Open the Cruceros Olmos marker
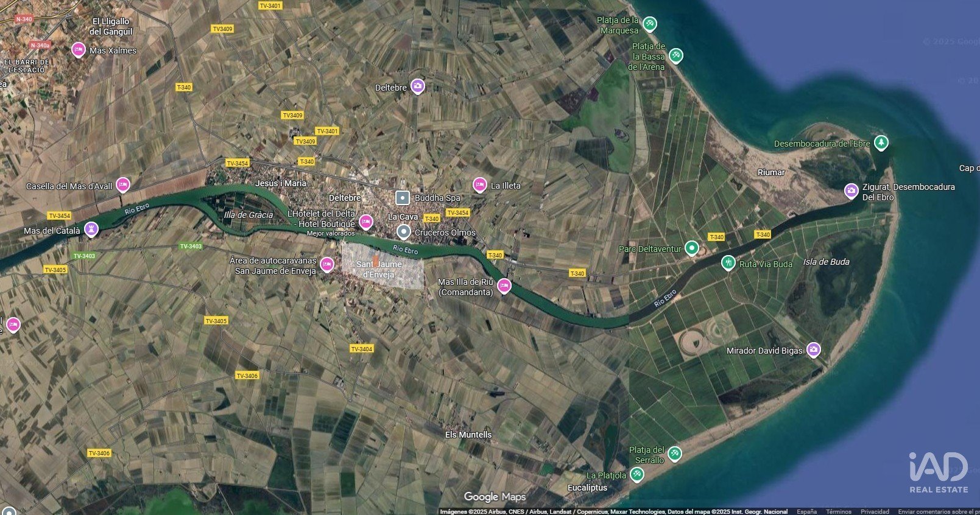Screen dimensions: 980x515 tap(403, 232)
